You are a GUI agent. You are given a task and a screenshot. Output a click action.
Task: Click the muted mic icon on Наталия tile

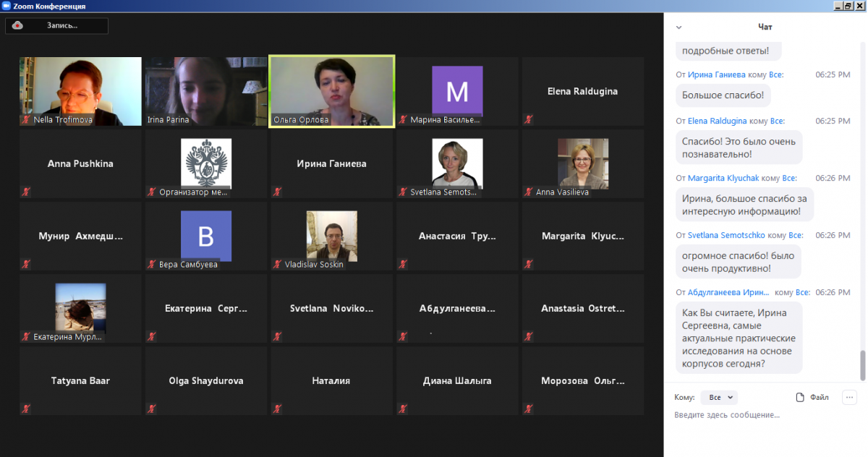point(278,409)
